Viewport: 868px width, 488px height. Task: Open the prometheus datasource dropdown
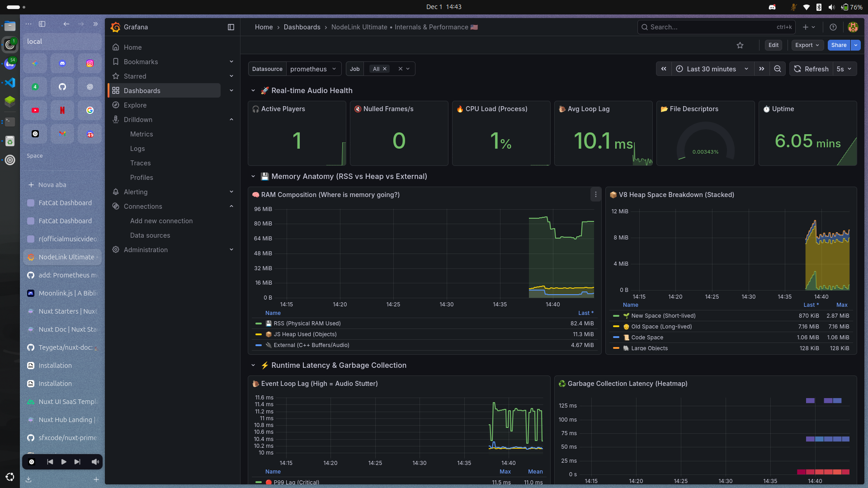click(x=314, y=69)
